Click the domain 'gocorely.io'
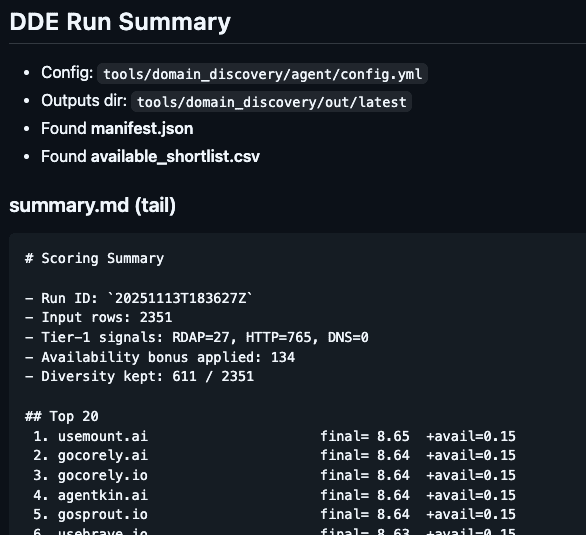 [x=103, y=476]
